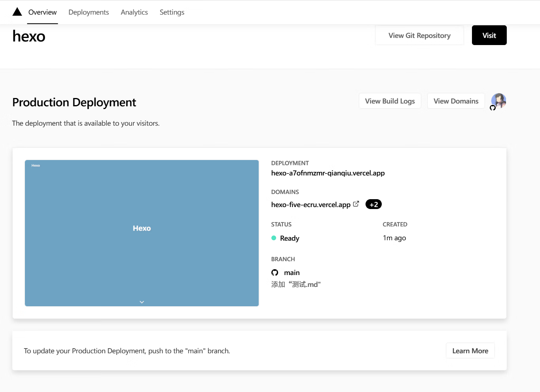Screen dimensions: 540x392
Task: Click the main branch link
Action: click(292, 273)
